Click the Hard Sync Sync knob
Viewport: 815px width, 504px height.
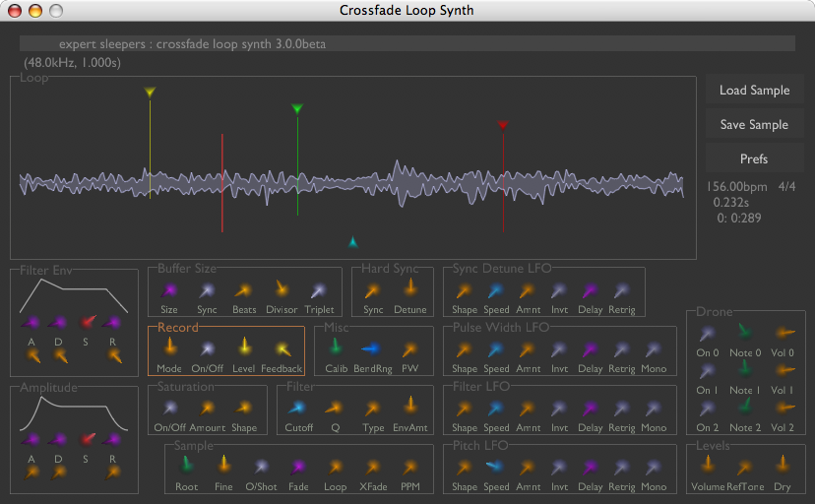[x=372, y=290]
